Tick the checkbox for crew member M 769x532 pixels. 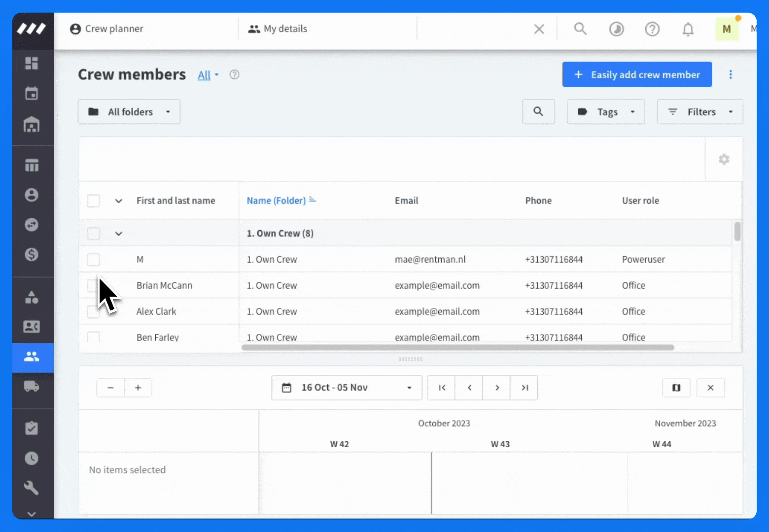tap(93, 260)
